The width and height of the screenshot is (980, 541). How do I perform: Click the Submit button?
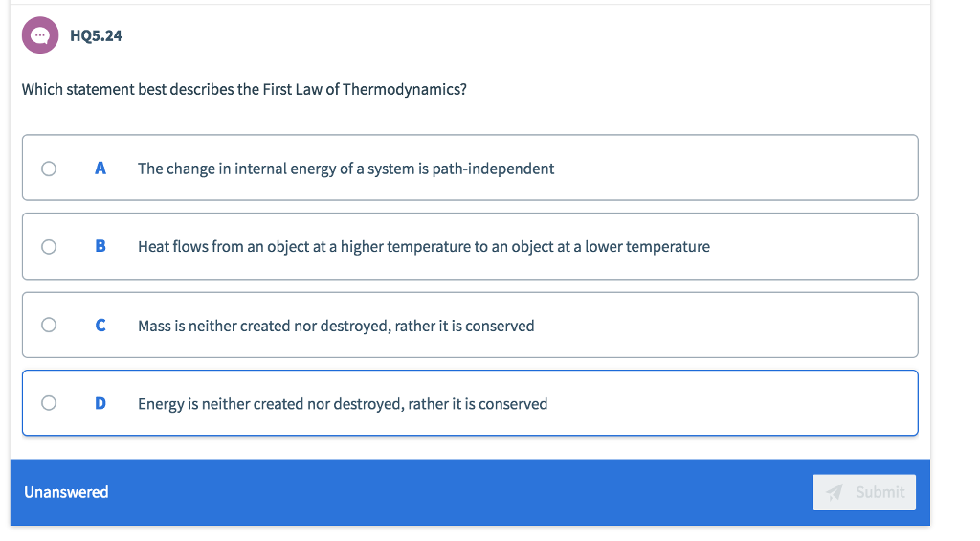click(864, 492)
